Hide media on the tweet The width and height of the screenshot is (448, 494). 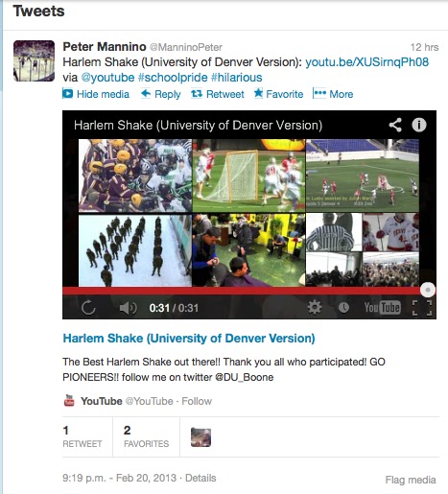[x=96, y=94]
